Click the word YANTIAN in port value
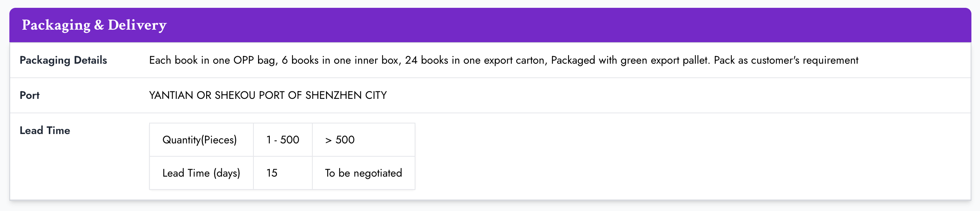This screenshot has width=980, height=211. click(x=171, y=95)
